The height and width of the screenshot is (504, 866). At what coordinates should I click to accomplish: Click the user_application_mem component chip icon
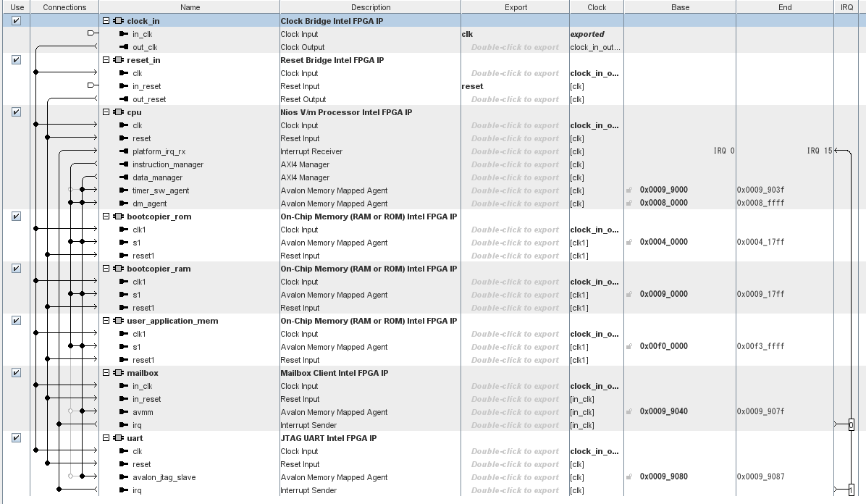click(118, 321)
